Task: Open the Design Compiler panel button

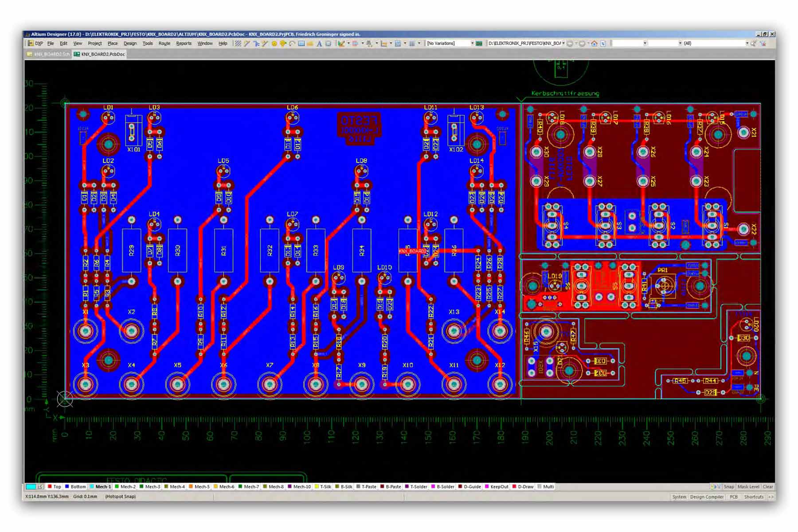Action: click(707, 497)
